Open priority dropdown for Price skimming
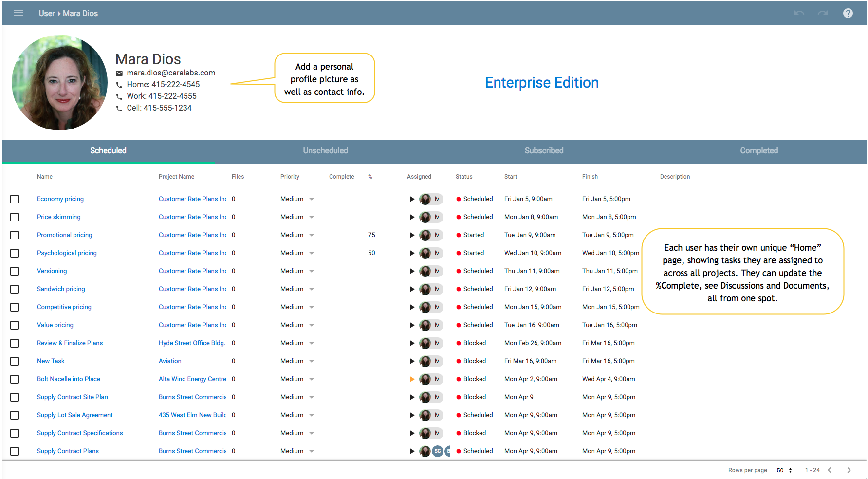This screenshot has height=479, width=868. coord(312,217)
